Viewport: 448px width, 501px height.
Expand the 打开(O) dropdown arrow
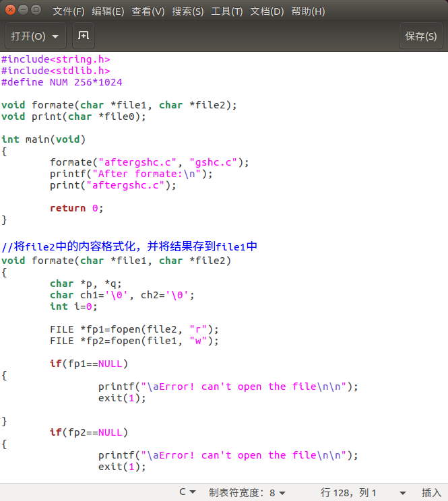[55, 36]
